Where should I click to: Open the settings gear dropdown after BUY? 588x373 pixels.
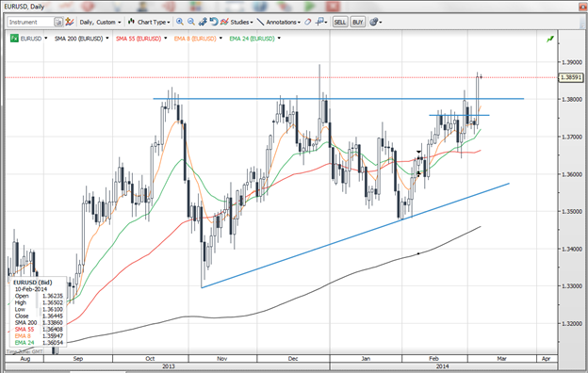click(375, 22)
